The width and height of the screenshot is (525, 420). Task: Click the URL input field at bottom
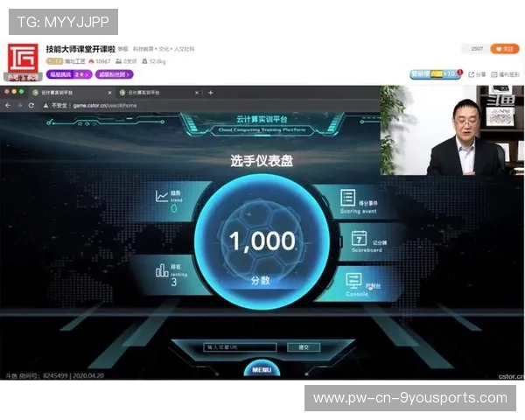240,347
